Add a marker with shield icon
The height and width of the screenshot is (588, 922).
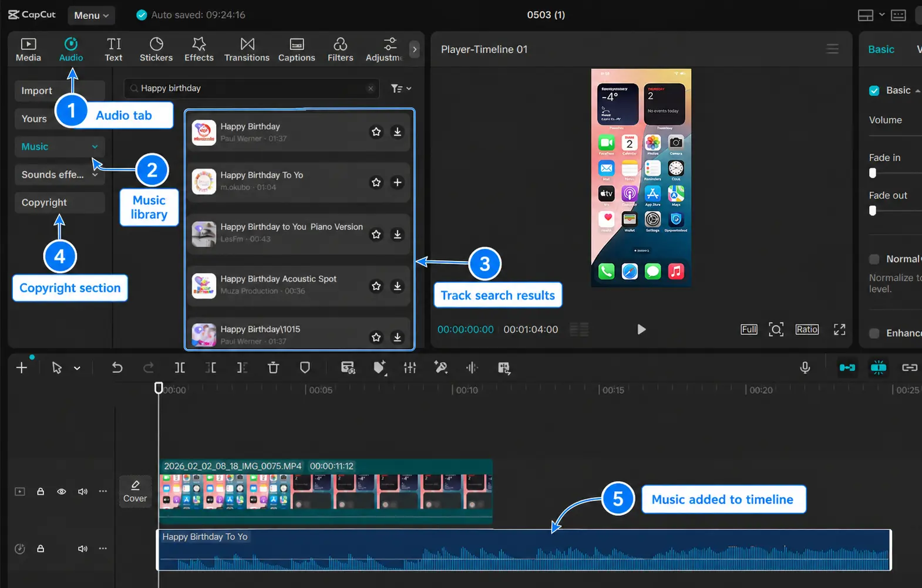point(305,368)
